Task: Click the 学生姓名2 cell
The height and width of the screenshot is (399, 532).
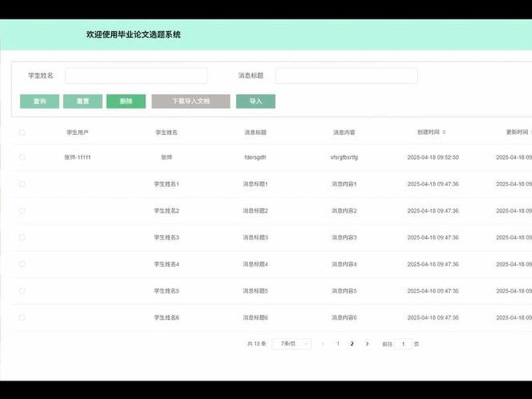Action: 166,211
